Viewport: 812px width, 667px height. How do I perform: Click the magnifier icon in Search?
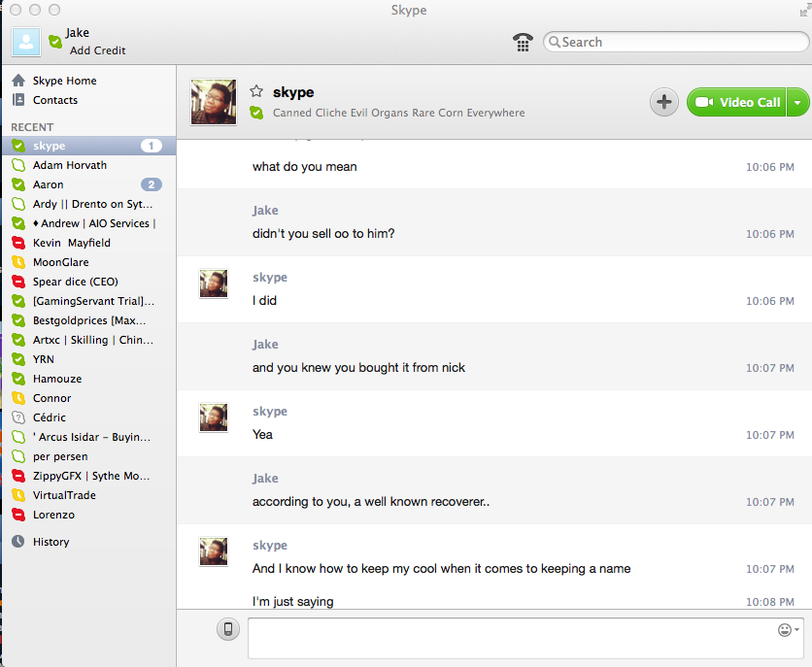[x=554, y=42]
